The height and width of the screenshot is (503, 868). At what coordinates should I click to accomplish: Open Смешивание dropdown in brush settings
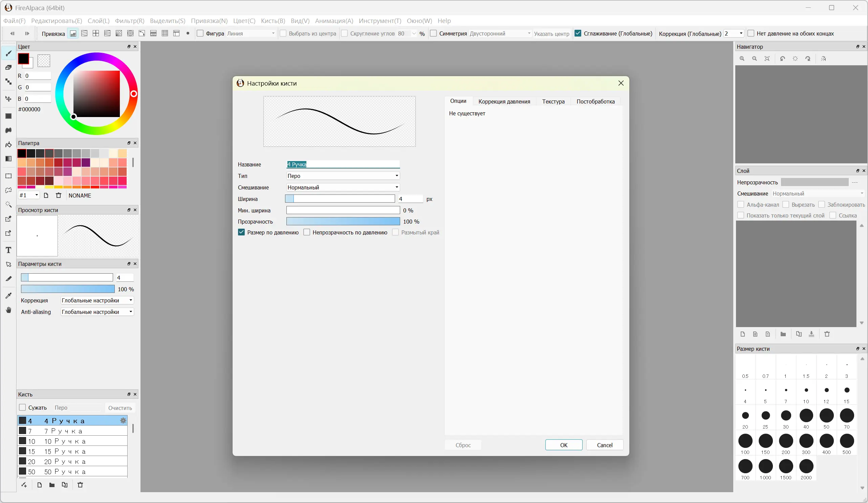coord(343,187)
